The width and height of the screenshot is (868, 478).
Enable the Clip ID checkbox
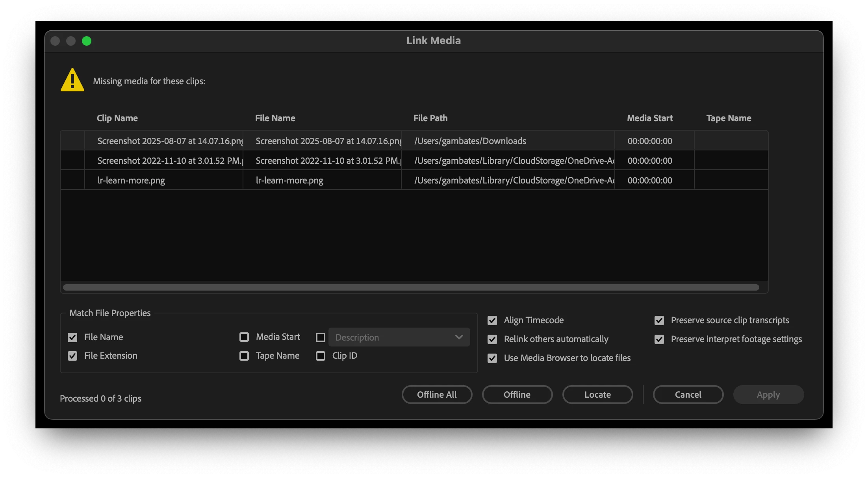pos(321,356)
